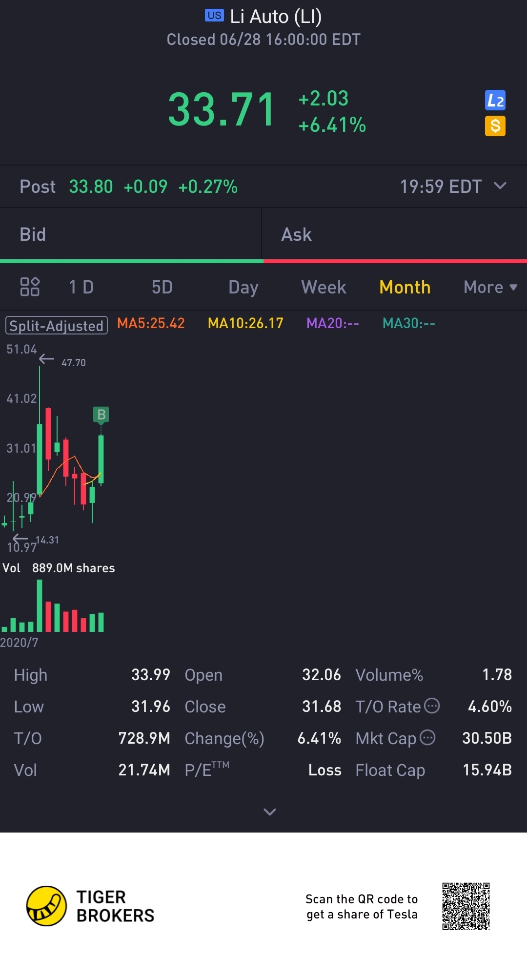
Task: Open the More chart periods dropdown
Action: click(x=490, y=287)
